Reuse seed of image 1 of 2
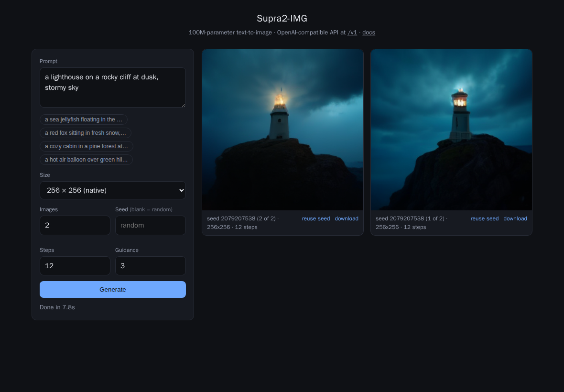Viewport: 564px width, 392px height. tap(485, 218)
